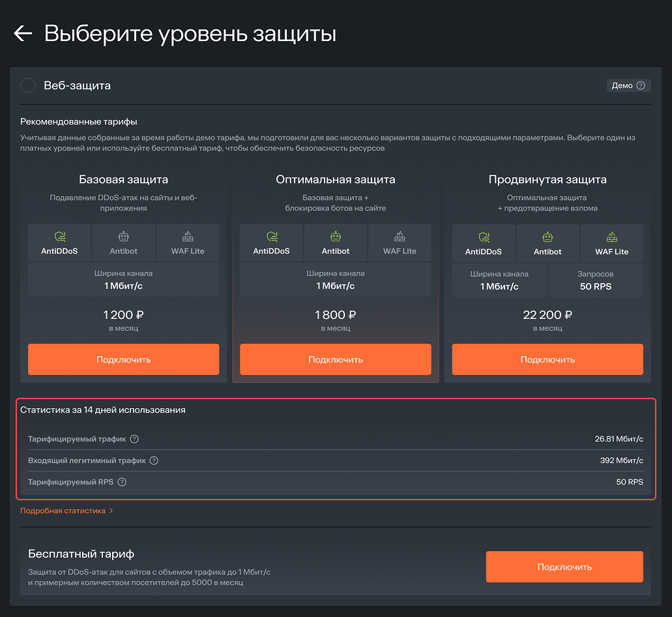Click help icon beside Тарифицируемый трафик

pos(134,439)
